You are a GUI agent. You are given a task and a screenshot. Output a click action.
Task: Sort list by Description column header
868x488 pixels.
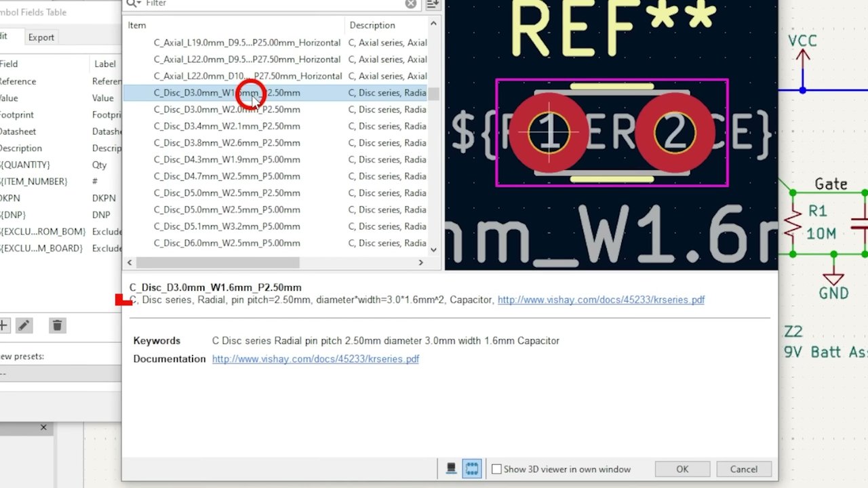click(387, 25)
